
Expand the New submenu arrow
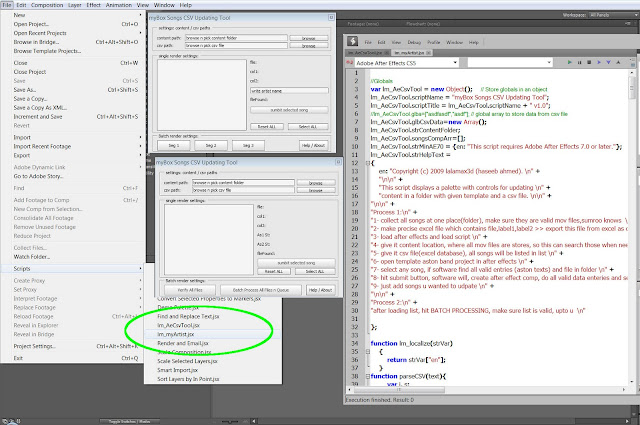pos(140,15)
